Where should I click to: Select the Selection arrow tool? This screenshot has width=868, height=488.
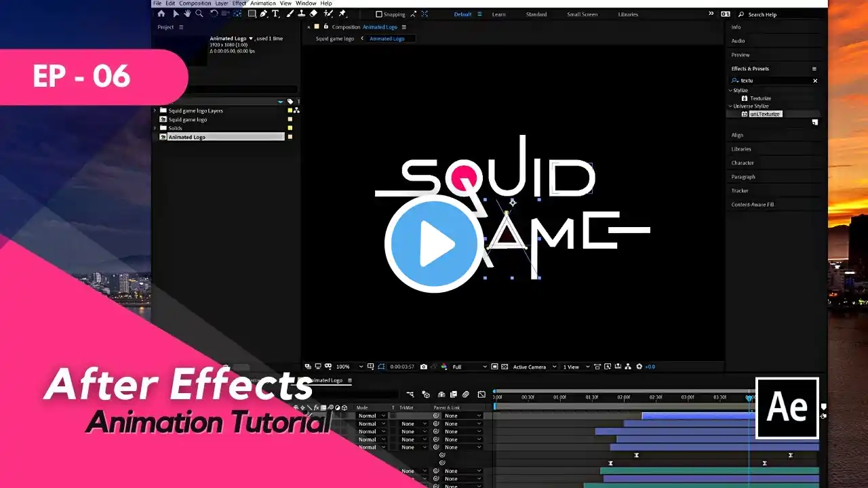pos(176,14)
